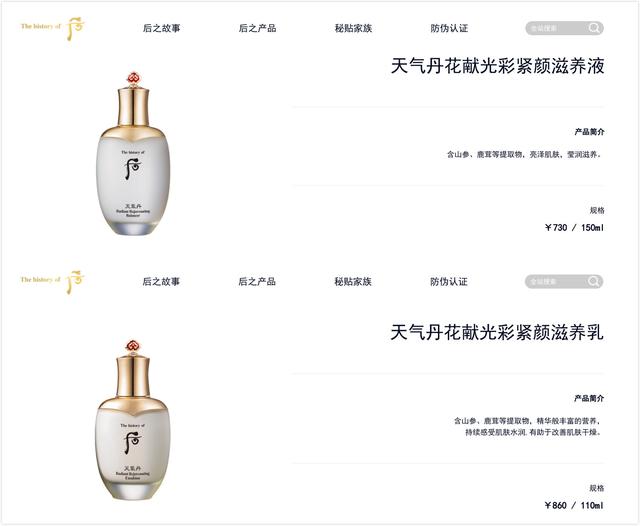Open 防伪认证 in the top navigation

[x=449, y=28]
